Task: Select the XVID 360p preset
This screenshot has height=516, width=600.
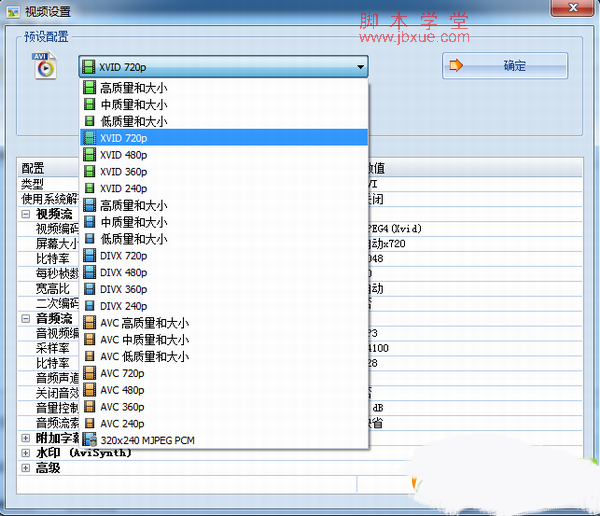Action: pyautogui.click(x=224, y=171)
